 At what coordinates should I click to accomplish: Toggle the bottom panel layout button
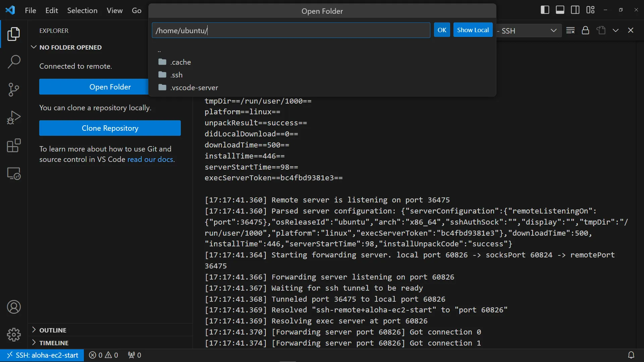point(560,10)
